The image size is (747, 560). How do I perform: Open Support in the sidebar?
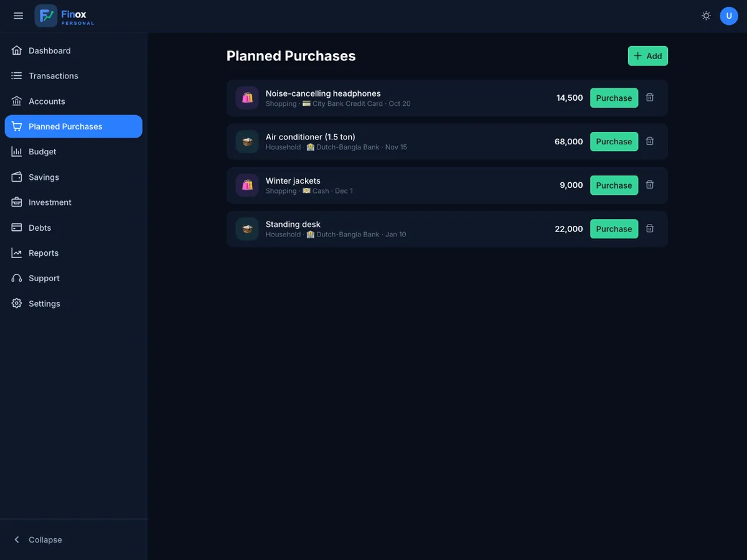(73, 278)
